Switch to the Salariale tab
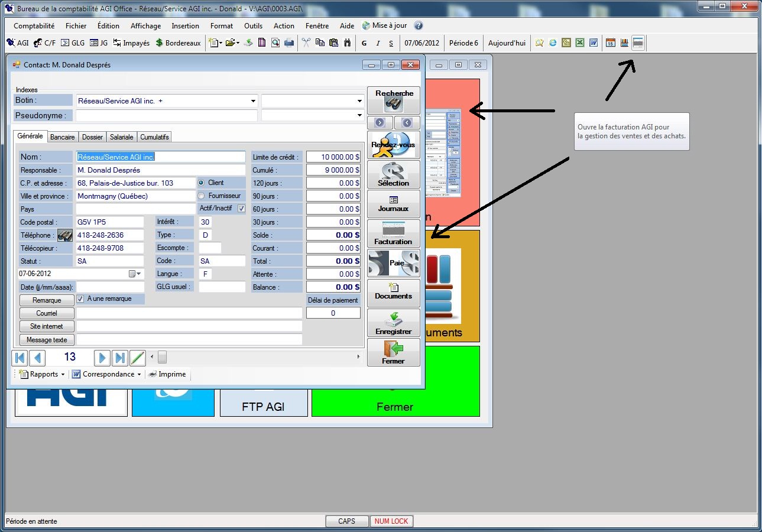 pos(122,137)
